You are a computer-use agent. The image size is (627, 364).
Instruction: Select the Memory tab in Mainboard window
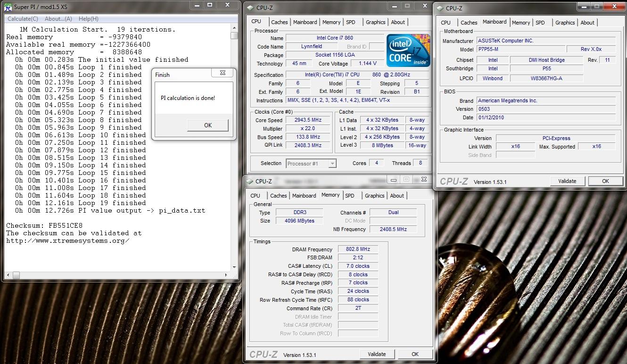point(521,23)
